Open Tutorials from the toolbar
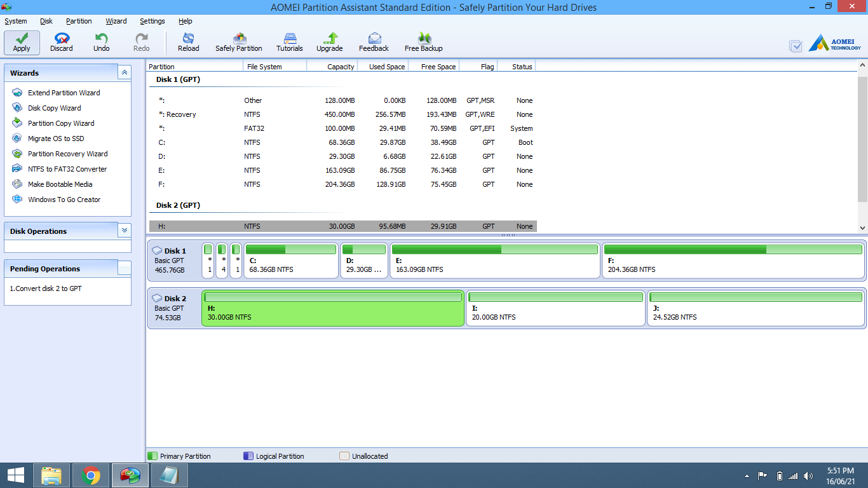Image resolution: width=868 pixels, height=488 pixels. point(290,43)
